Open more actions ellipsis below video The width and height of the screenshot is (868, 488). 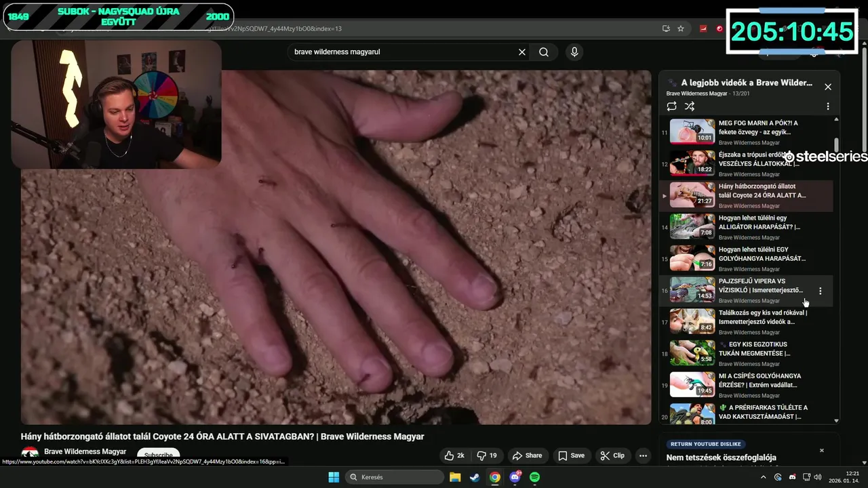643,455
